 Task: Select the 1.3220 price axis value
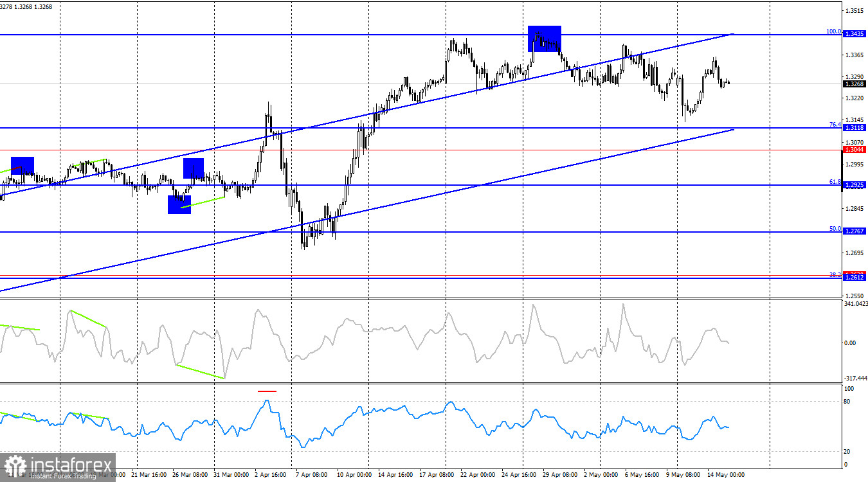(x=854, y=98)
